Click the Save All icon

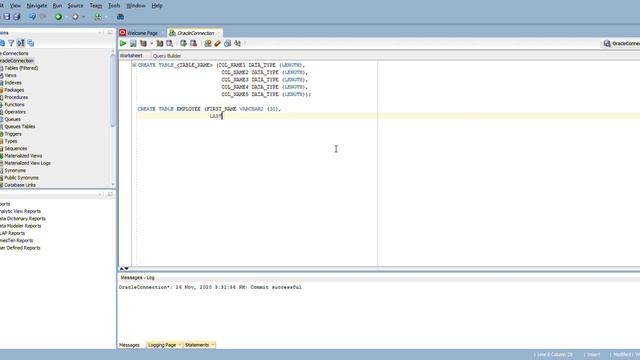point(17,17)
